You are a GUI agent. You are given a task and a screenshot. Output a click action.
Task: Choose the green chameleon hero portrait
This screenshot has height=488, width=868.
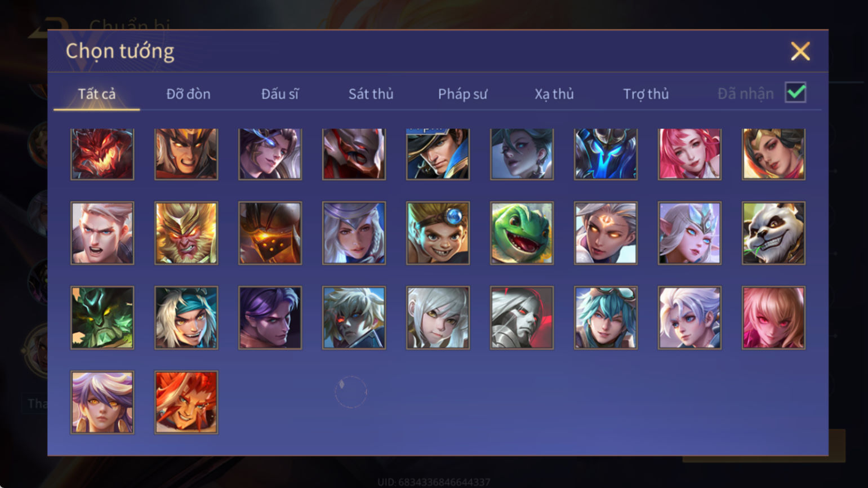pyautogui.click(x=522, y=233)
